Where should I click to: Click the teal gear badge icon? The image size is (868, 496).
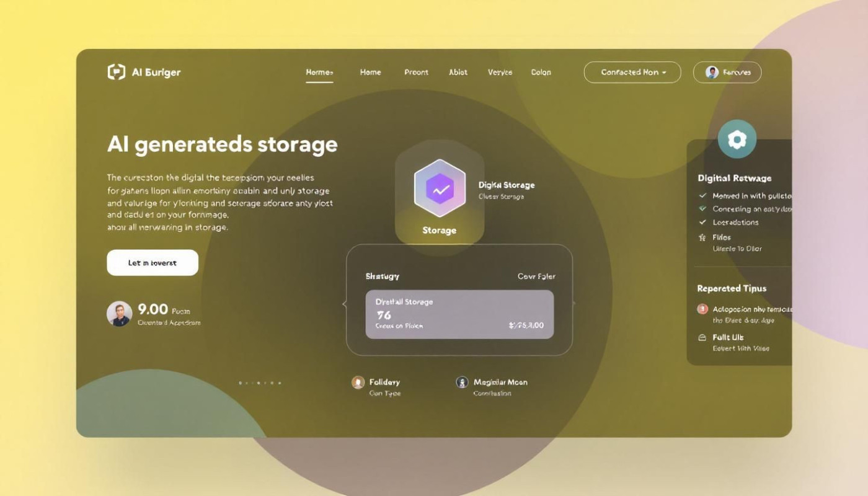(x=737, y=139)
